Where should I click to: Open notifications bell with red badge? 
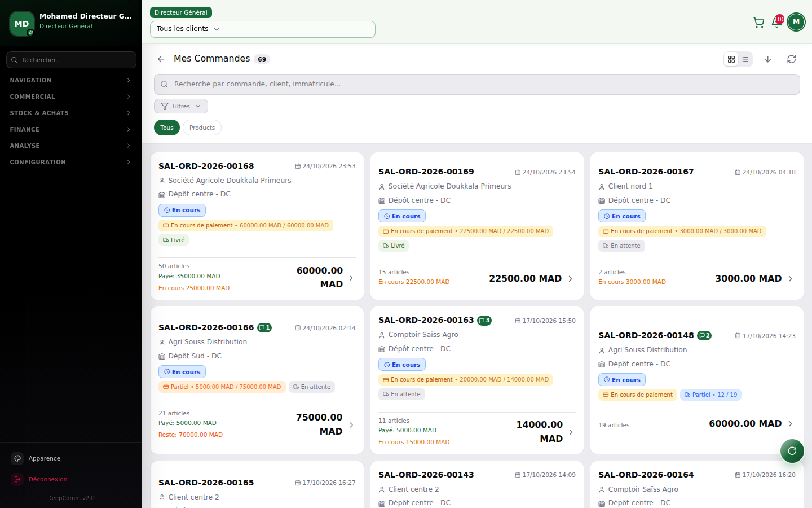click(777, 23)
